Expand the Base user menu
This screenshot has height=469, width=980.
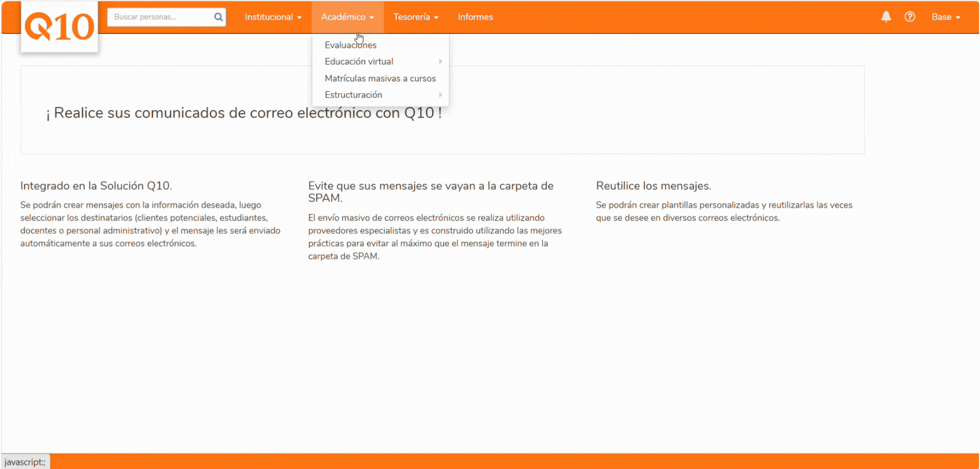[946, 17]
